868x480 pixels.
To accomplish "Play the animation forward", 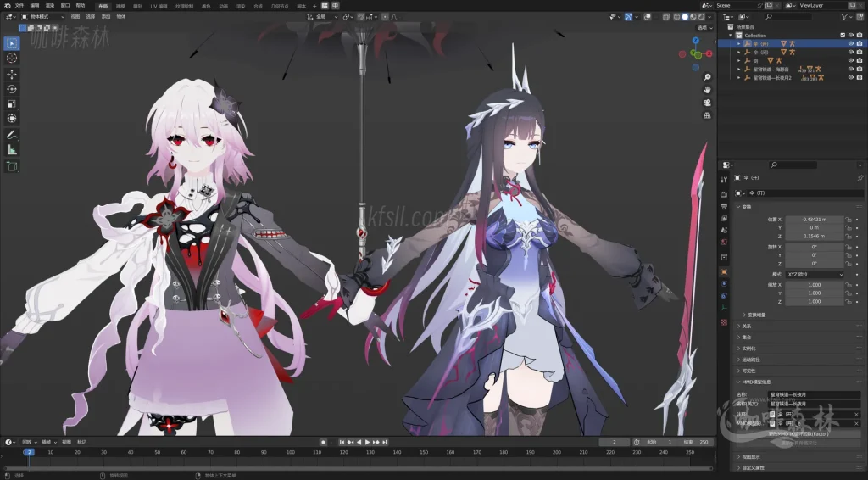I will 367,442.
